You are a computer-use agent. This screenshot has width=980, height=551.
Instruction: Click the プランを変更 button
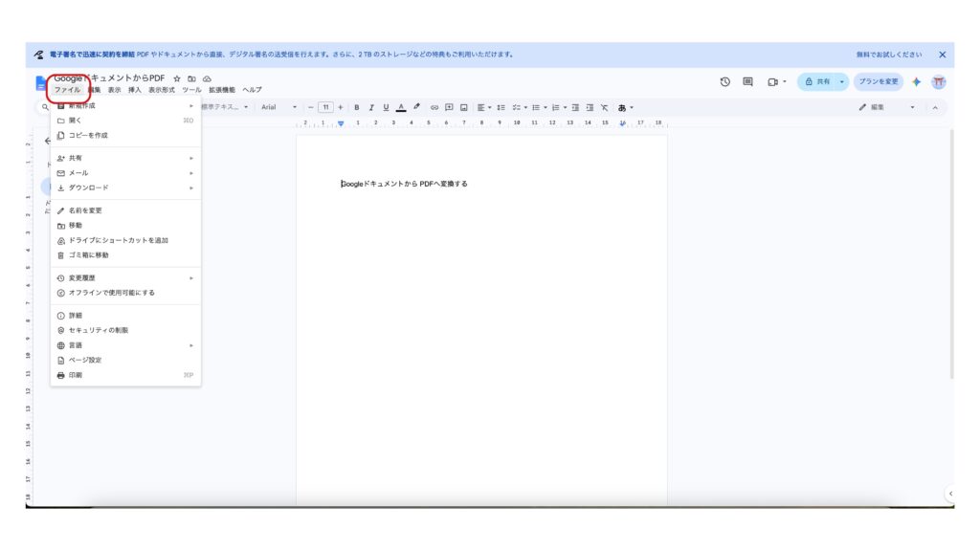(x=878, y=82)
